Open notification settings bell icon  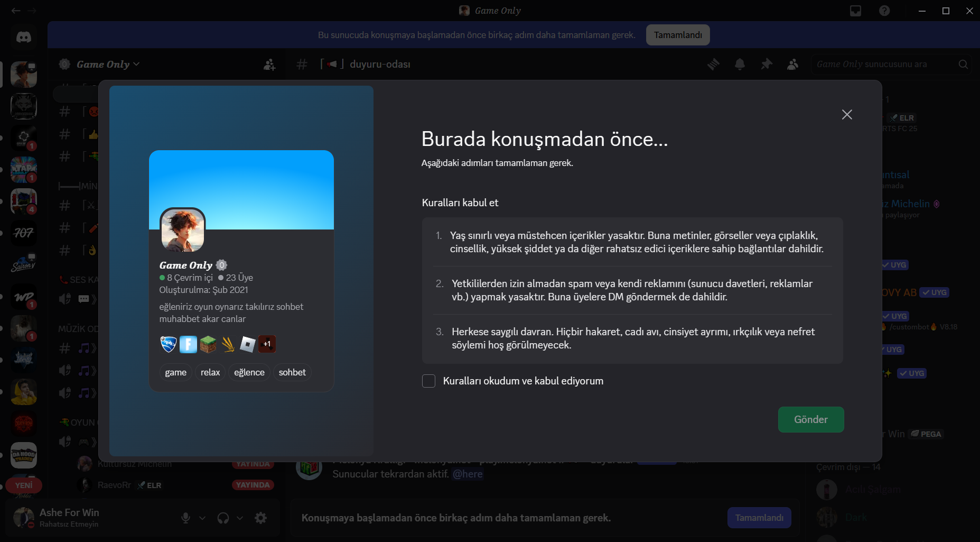740,65
